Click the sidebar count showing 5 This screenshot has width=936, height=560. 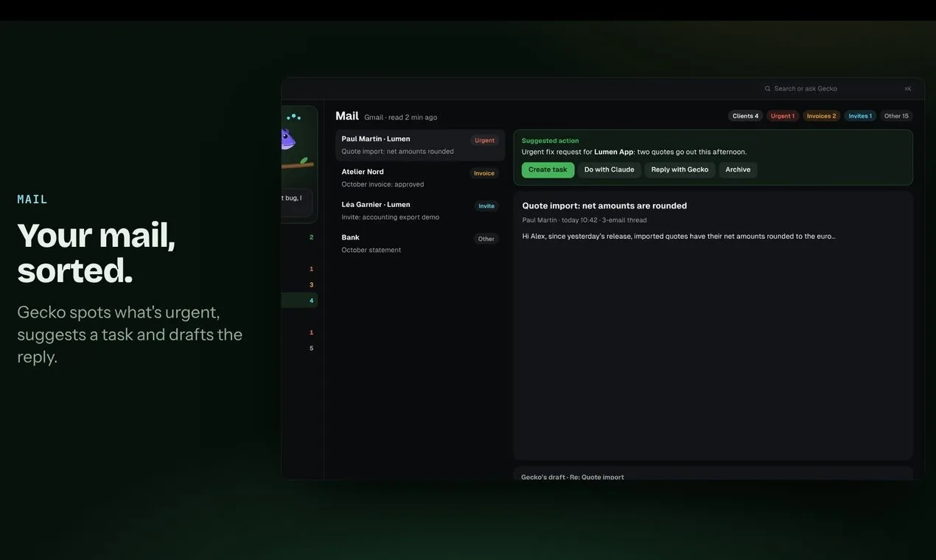pyautogui.click(x=312, y=348)
